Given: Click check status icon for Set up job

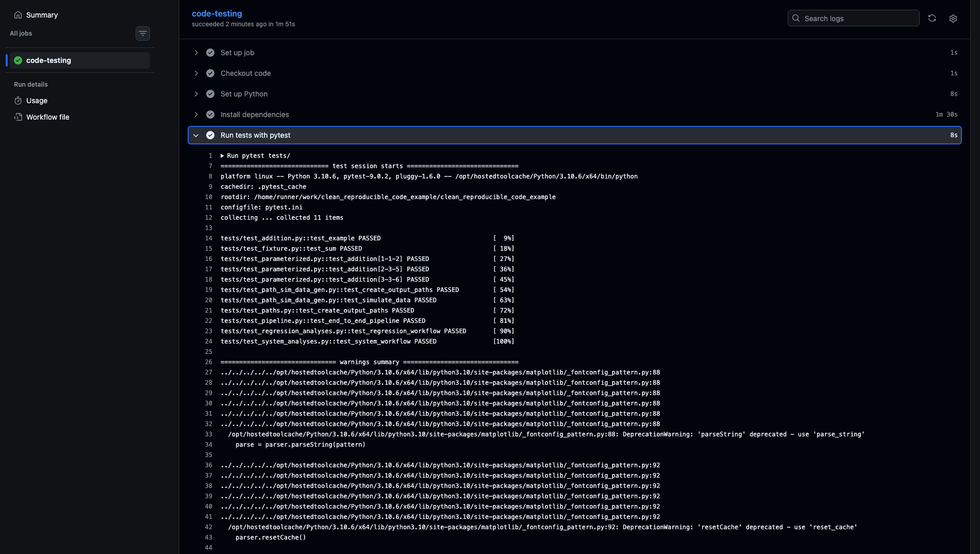Looking at the screenshot, I should (210, 53).
